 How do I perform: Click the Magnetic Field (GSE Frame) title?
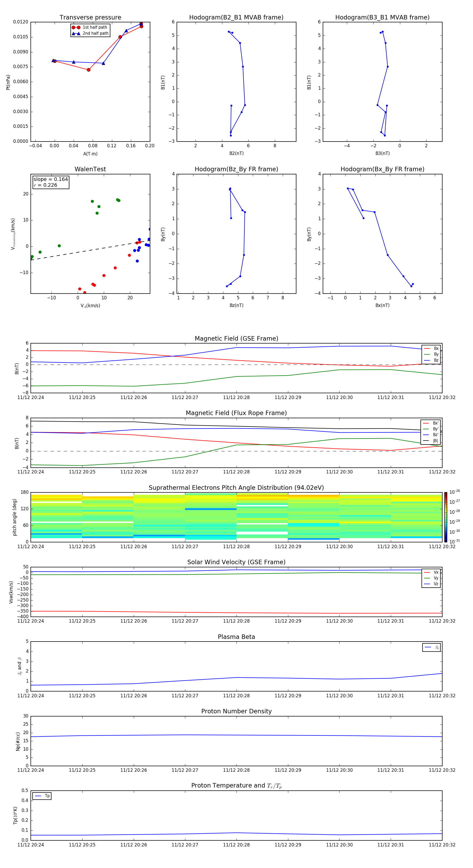coord(236,339)
